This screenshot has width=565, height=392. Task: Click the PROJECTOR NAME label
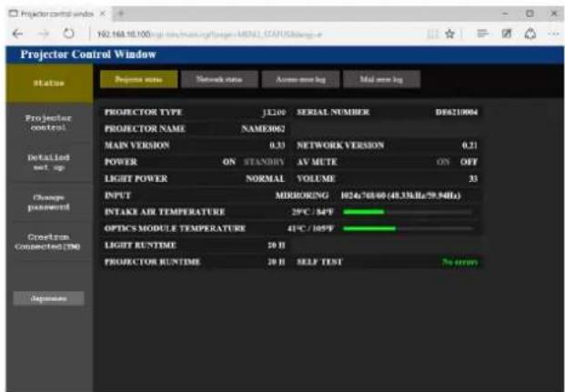145,128
